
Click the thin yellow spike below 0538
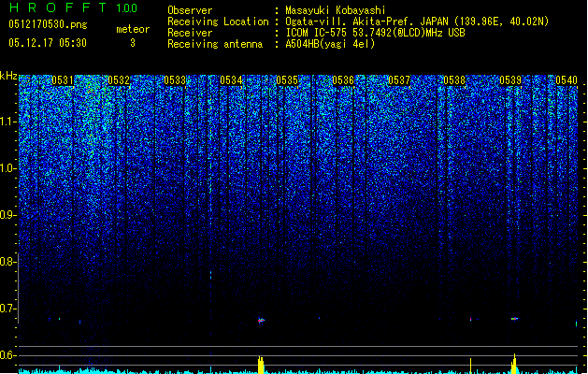tap(470, 366)
